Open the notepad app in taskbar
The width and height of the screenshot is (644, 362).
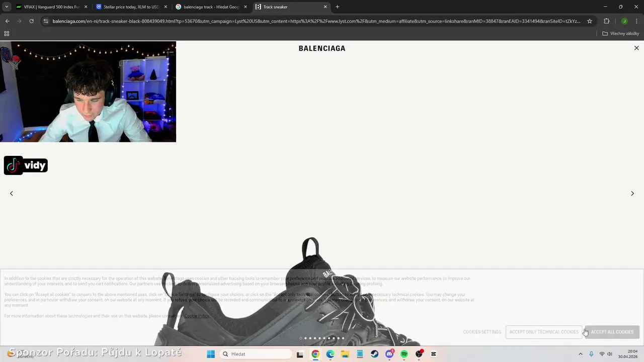[360, 354]
